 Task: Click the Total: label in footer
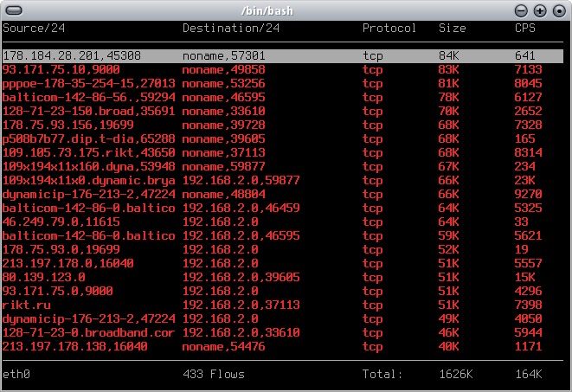382,374
